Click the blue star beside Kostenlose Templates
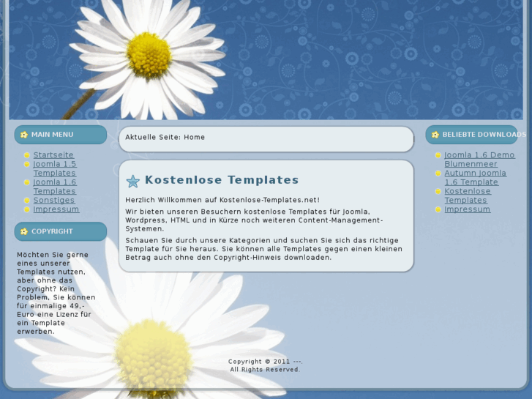The width and height of the screenshot is (532, 399). click(x=132, y=182)
